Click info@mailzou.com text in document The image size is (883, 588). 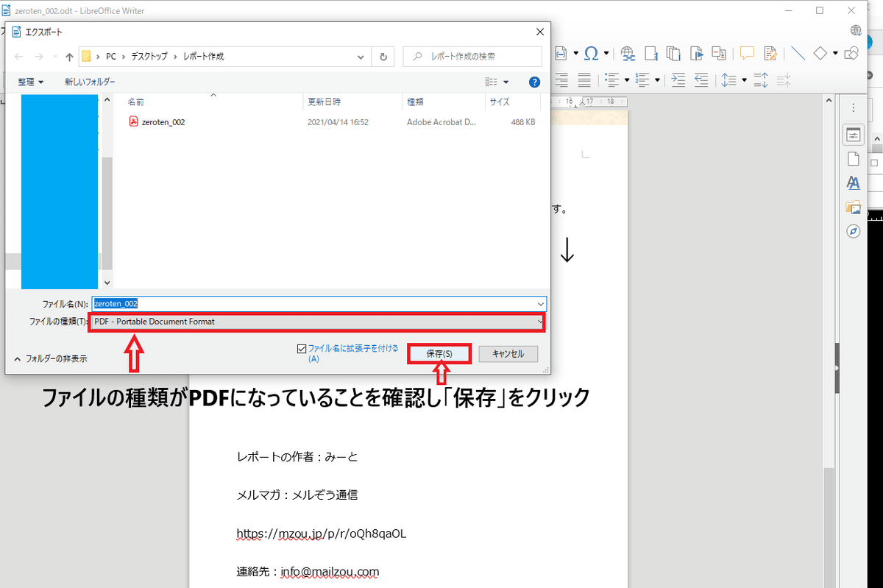point(330,572)
